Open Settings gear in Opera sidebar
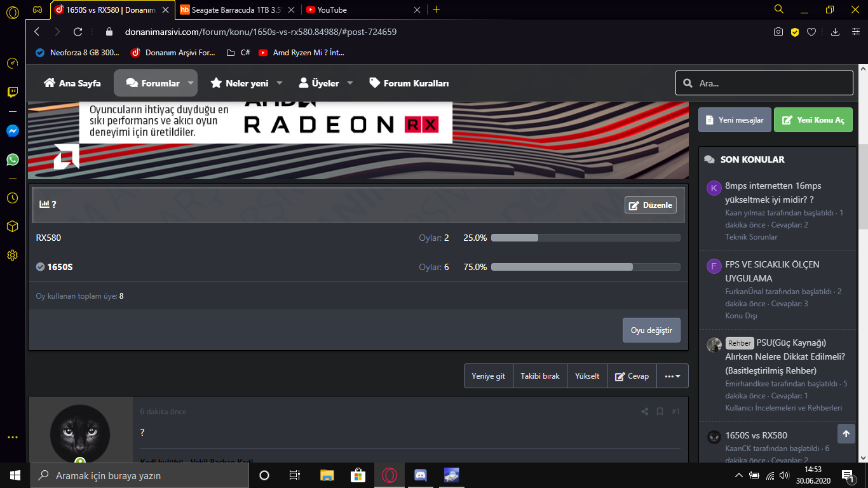 click(x=12, y=255)
